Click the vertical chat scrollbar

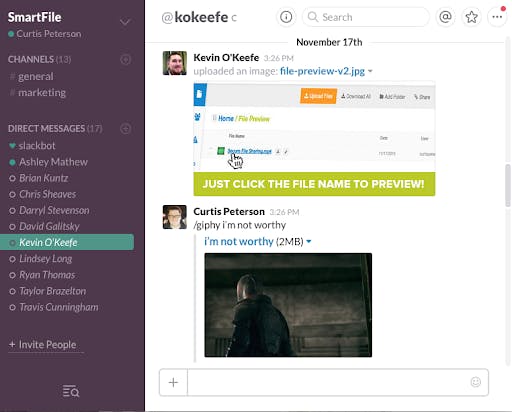coord(508,185)
